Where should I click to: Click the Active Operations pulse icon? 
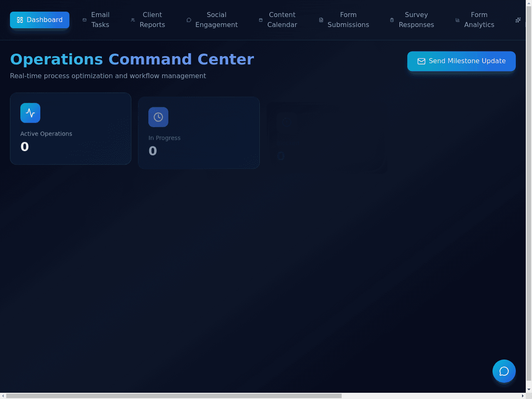30,113
